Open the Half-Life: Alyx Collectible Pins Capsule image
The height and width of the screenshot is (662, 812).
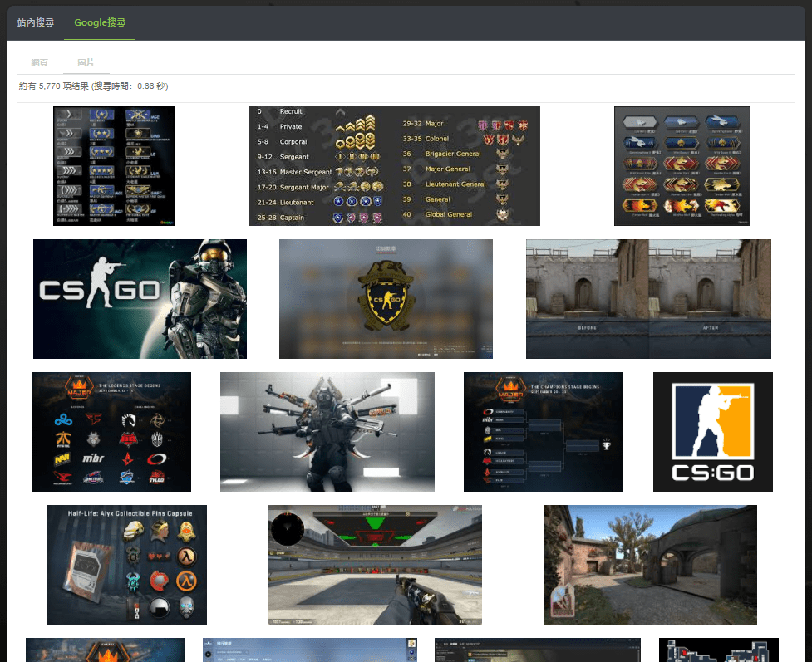pos(127,565)
